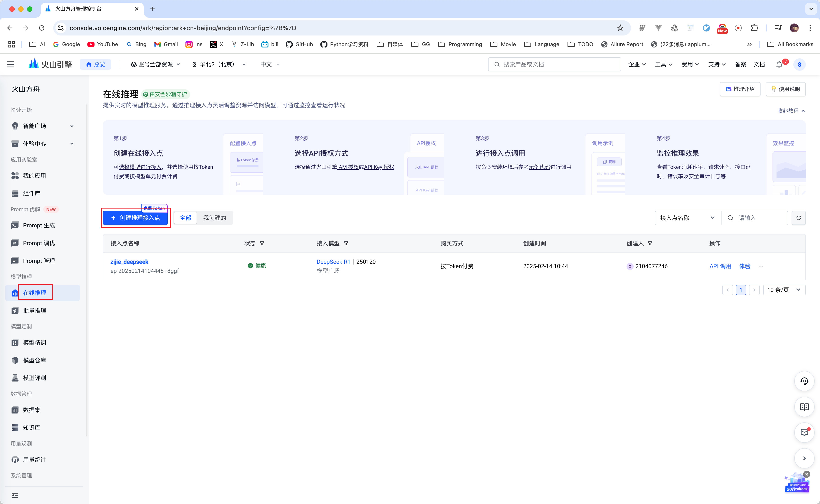Screen dimensions: 820x504
Task: Click the notification bell icon
Action: coord(779,64)
